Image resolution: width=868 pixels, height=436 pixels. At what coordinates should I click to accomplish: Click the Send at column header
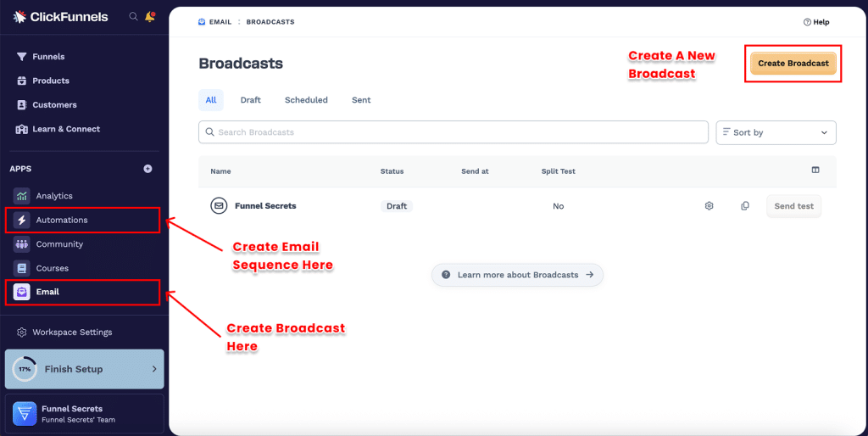click(475, 171)
